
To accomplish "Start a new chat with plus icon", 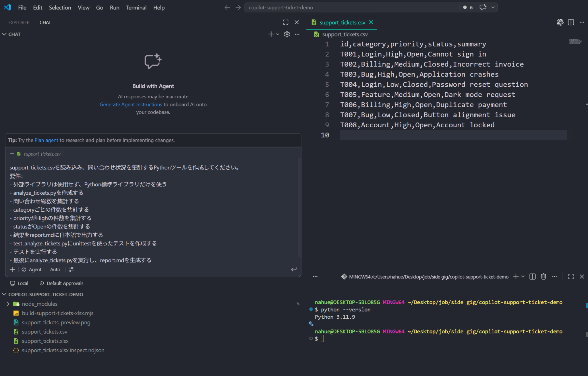I will [271, 34].
